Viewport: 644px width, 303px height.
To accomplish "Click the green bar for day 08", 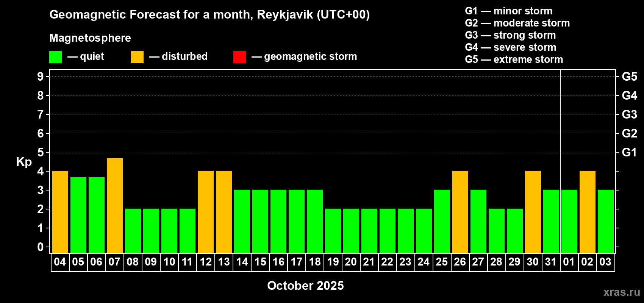I will [133, 231].
